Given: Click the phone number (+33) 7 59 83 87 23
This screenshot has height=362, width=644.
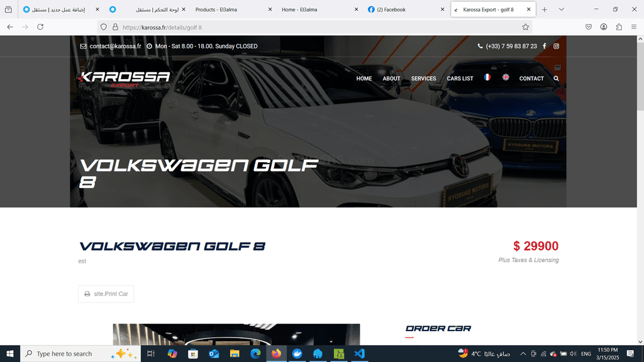Looking at the screenshot, I should click(x=511, y=46).
